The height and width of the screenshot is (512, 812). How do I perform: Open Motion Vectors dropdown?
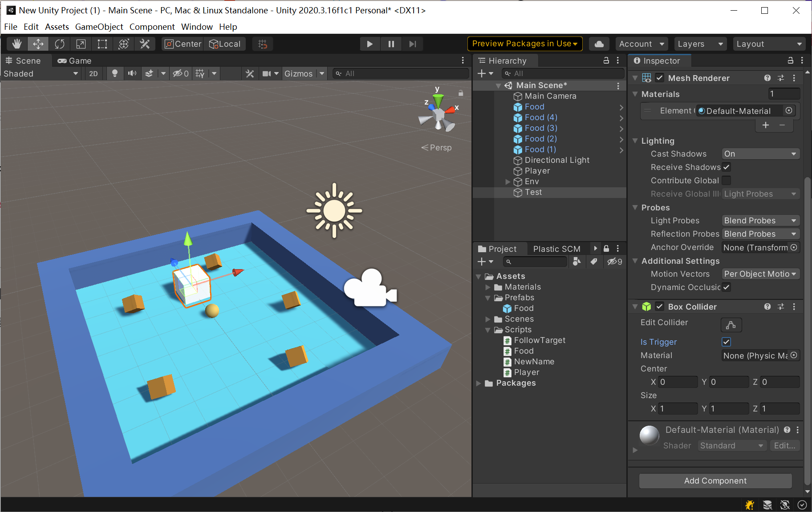click(760, 274)
